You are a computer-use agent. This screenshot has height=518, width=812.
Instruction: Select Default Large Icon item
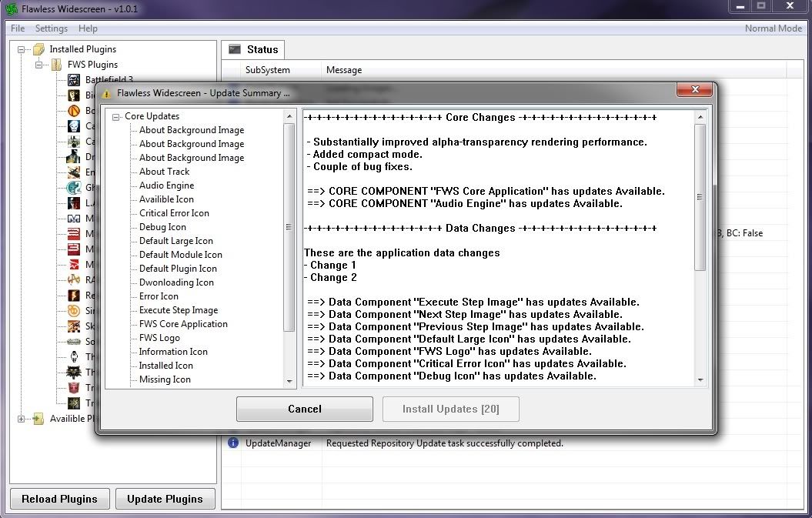coord(176,241)
